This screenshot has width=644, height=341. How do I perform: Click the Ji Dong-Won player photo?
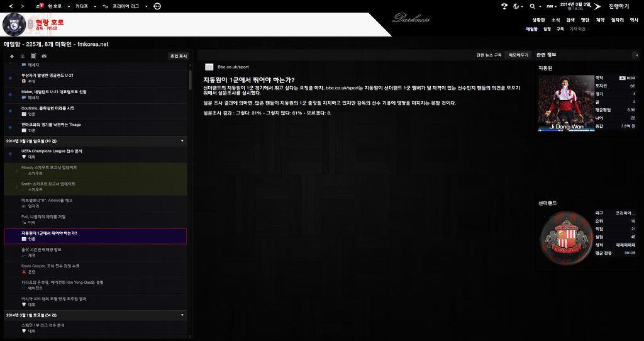click(566, 103)
